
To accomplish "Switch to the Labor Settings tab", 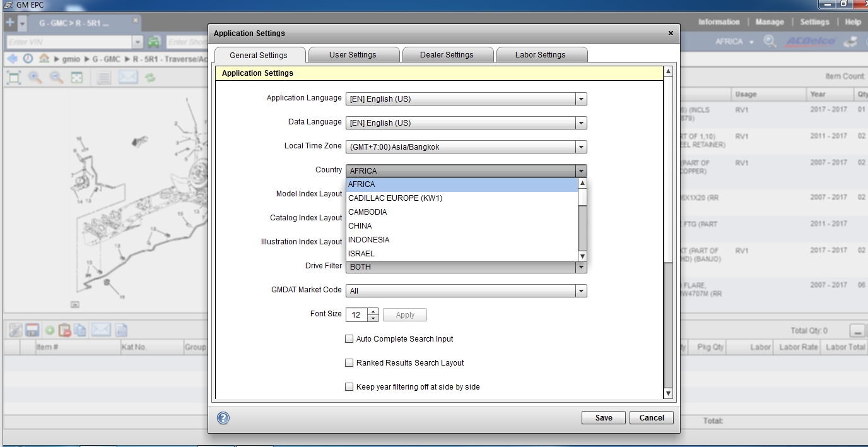I will point(541,55).
